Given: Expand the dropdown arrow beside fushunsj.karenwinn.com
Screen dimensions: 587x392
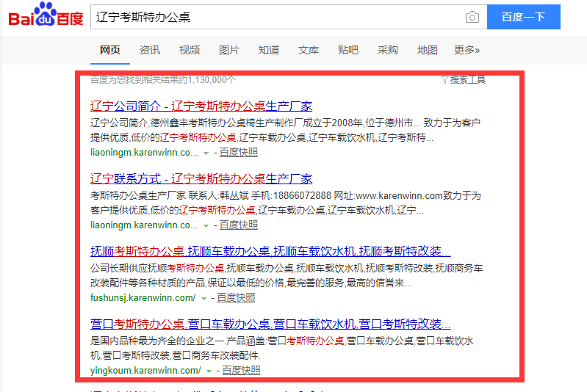Looking at the screenshot, I should pos(204,298).
